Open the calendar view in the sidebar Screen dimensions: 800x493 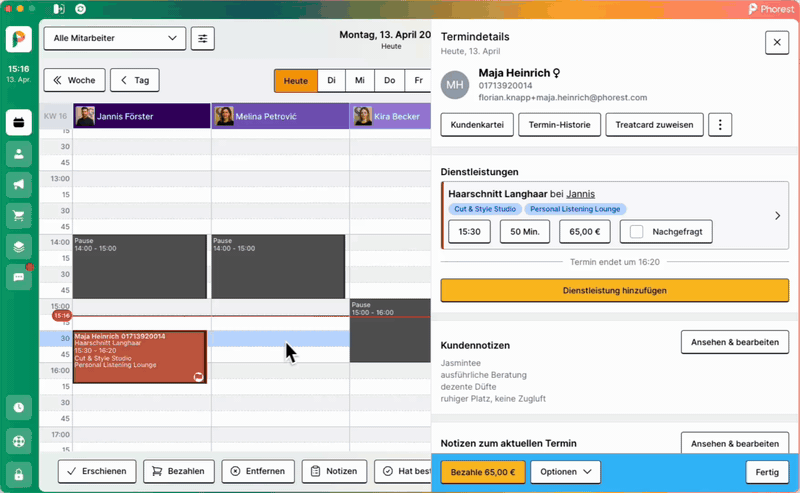point(18,124)
